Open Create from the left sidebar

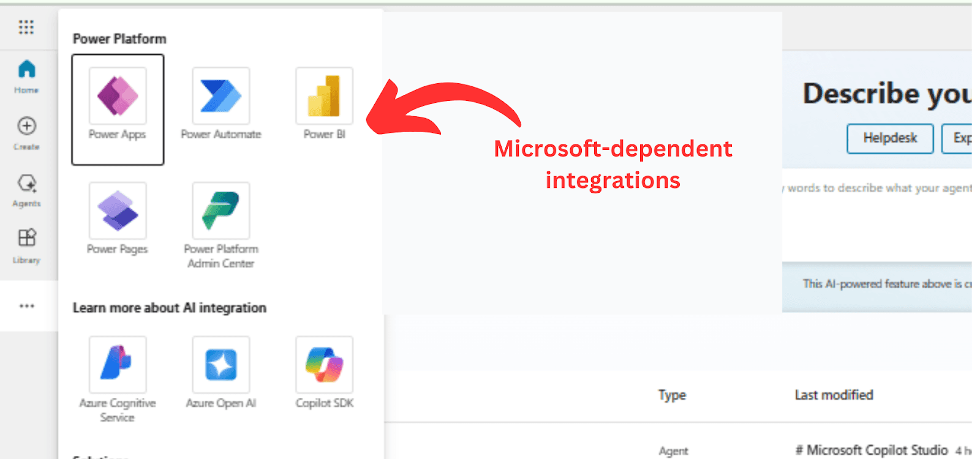click(26, 133)
